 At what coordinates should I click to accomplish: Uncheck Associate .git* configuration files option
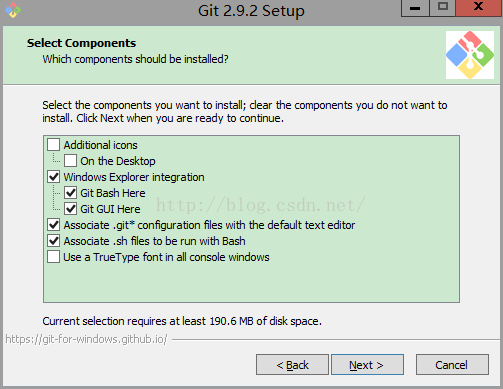[x=53, y=225]
